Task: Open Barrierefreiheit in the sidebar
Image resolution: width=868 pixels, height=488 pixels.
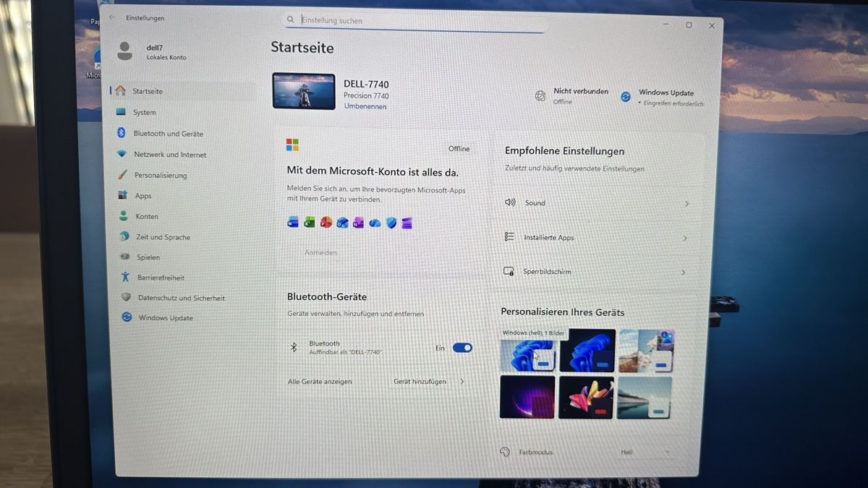Action: point(161,278)
